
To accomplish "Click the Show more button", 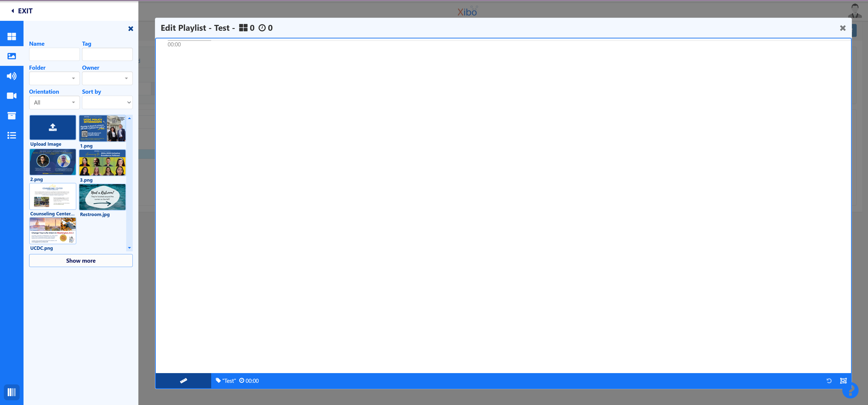I will 81,260.
